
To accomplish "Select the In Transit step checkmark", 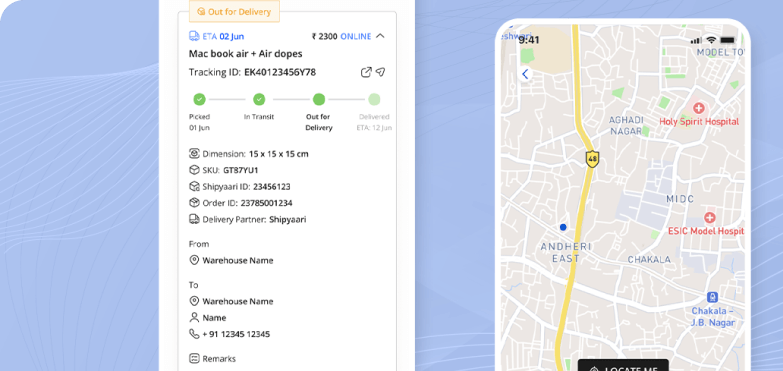I will (259, 99).
